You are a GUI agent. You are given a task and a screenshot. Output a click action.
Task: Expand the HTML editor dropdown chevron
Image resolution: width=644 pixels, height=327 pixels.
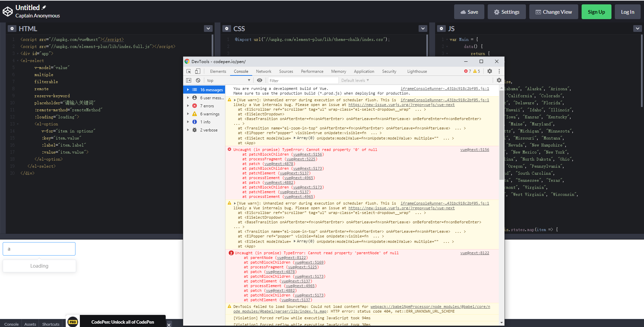coord(208,29)
